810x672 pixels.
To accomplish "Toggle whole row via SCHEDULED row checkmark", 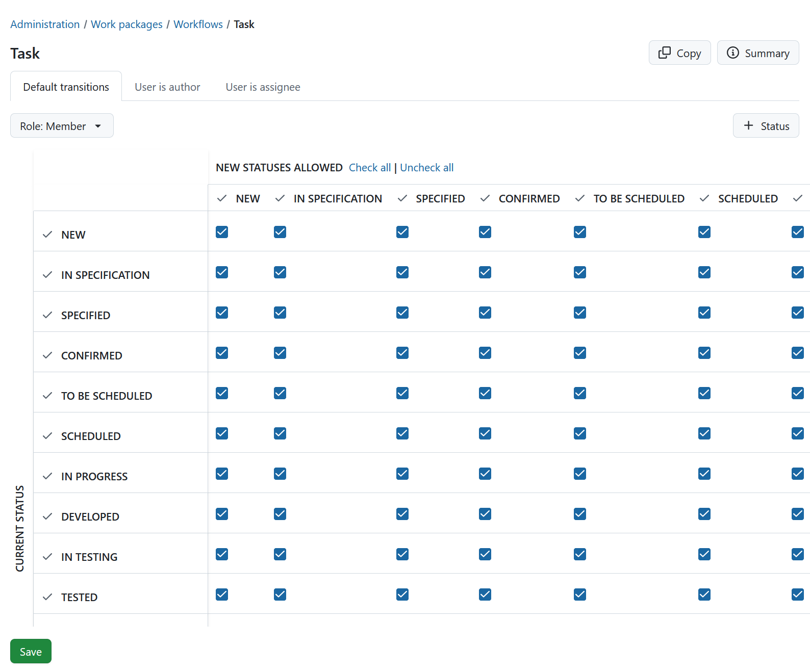I will [47, 436].
